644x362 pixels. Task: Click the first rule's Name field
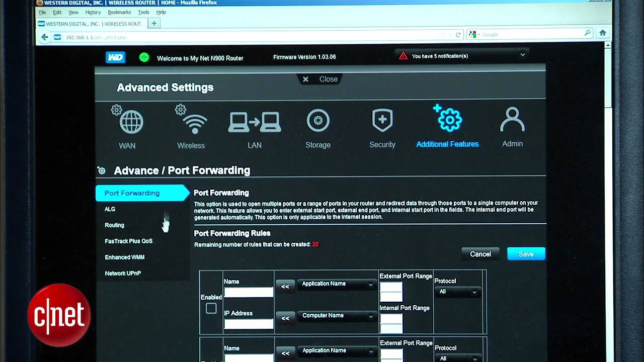point(249,292)
